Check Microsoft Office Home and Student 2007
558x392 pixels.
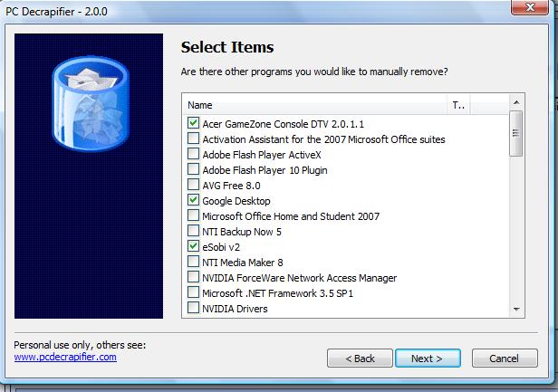[x=193, y=215]
